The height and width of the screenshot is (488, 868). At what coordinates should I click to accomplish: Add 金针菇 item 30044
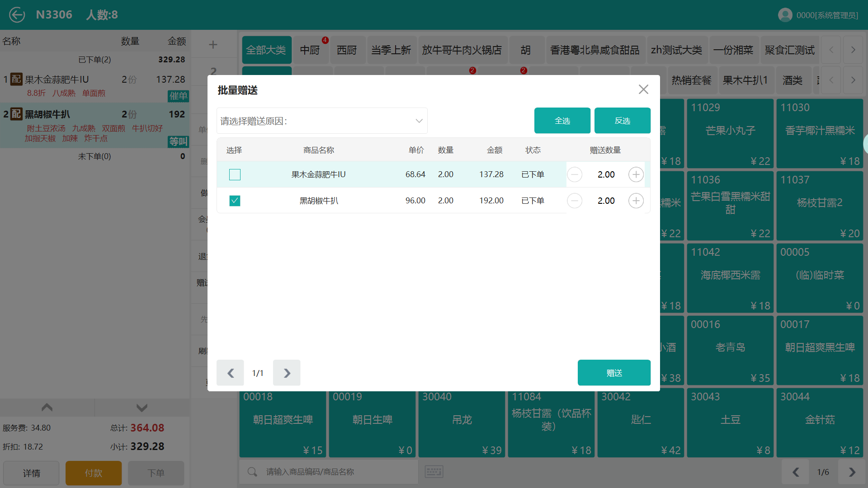pyautogui.click(x=820, y=423)
